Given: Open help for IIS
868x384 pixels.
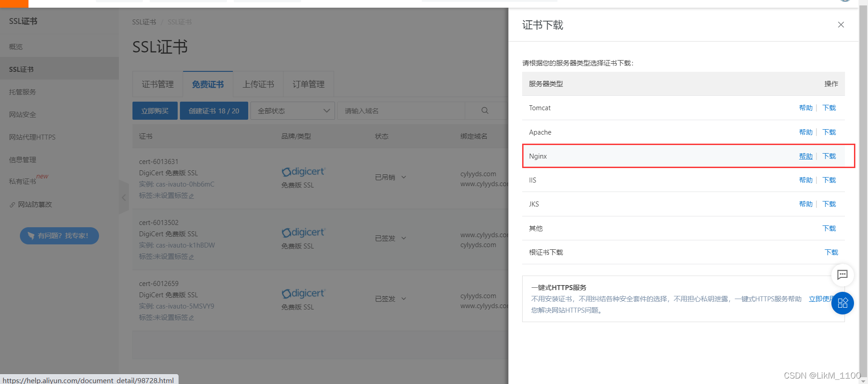Looking at the screenshot, I should [x=806, y=180].
